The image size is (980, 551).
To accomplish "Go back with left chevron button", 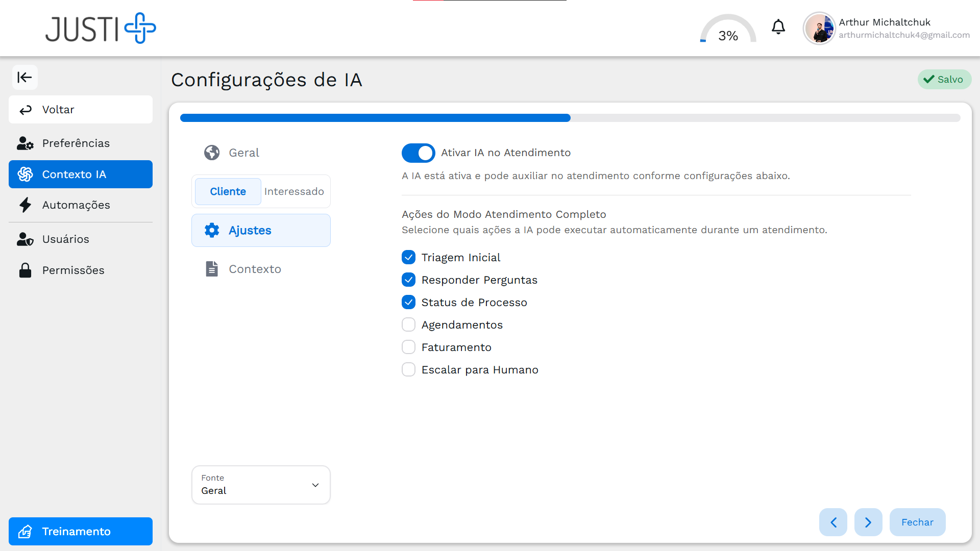I will [x=833, y=522].
